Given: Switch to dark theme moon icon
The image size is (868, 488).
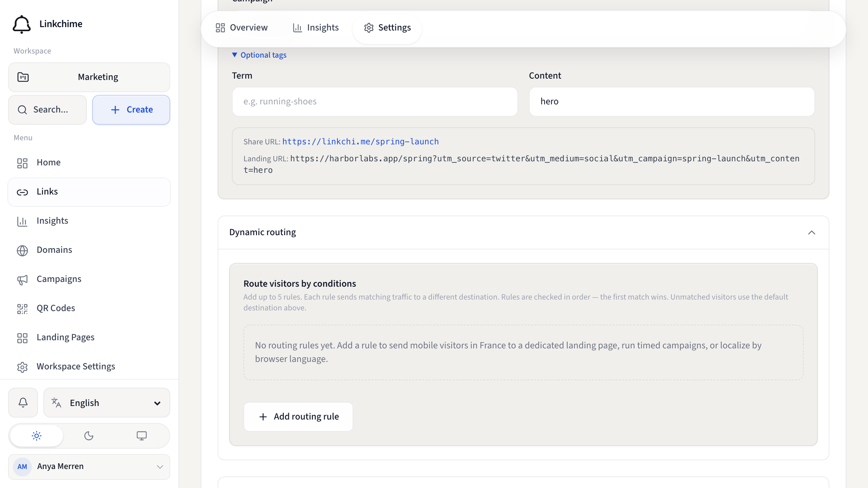Looking at the screenshot, I should coord(89,435).
